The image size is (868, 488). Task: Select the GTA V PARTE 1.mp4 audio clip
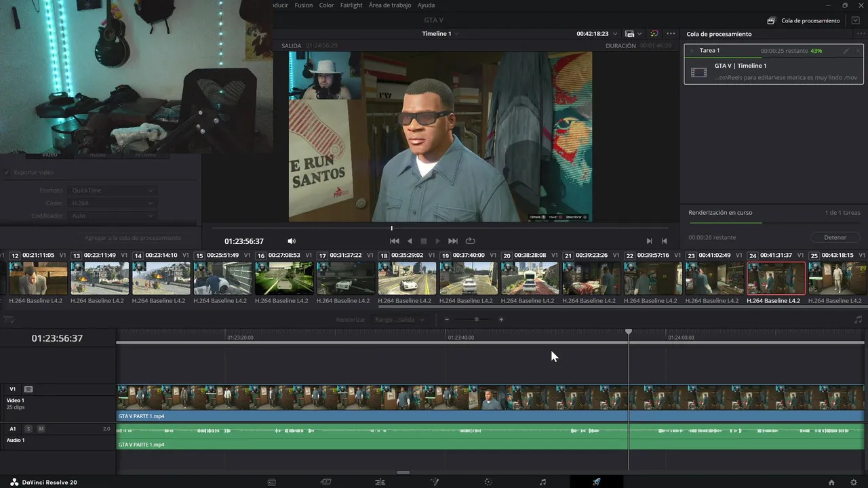pyautogui.click(x=490, y=437)
